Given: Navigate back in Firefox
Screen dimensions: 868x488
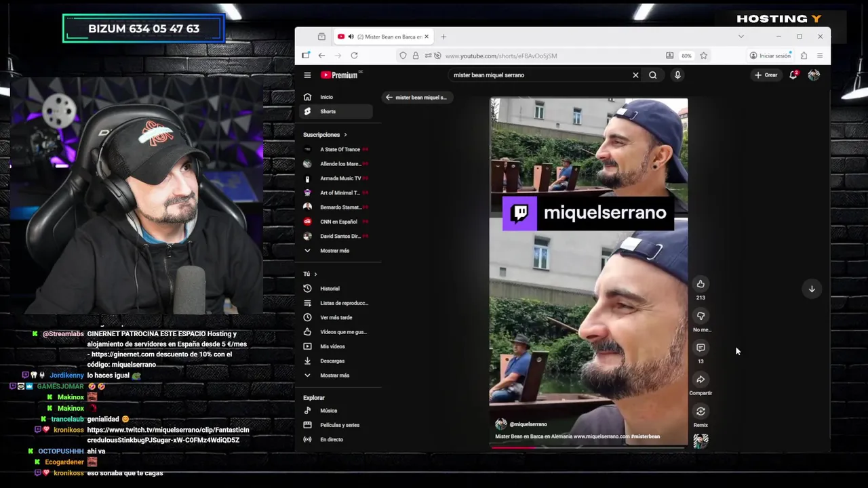Looking at the screenshot, I should (321, 56).
